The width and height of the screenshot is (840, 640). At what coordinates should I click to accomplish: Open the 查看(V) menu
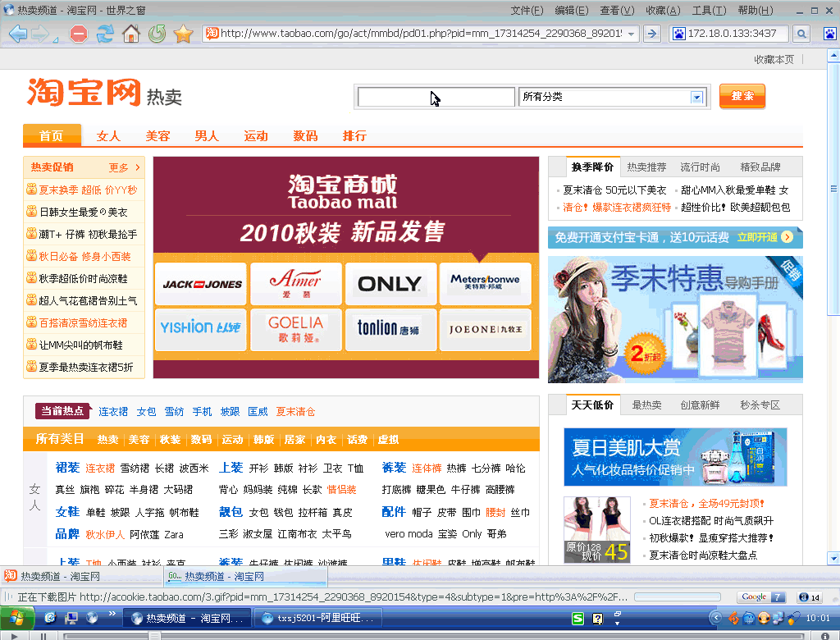[x=617, y=10]
